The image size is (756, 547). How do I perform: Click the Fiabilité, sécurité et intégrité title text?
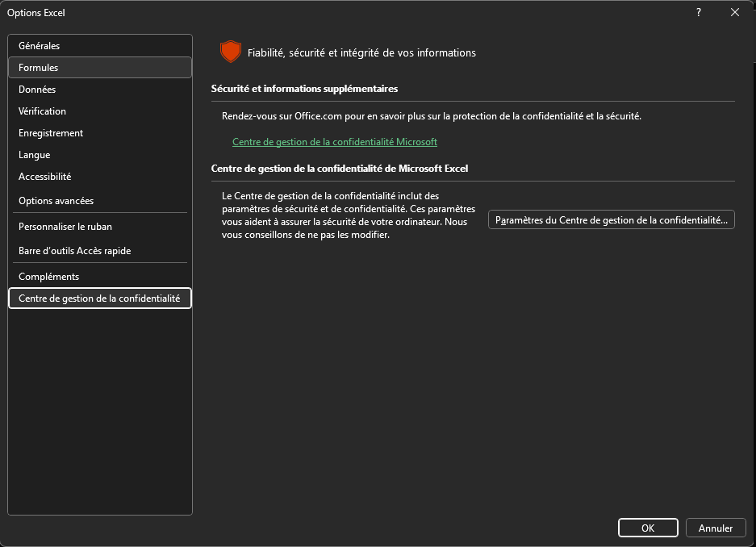coord(361,53)
